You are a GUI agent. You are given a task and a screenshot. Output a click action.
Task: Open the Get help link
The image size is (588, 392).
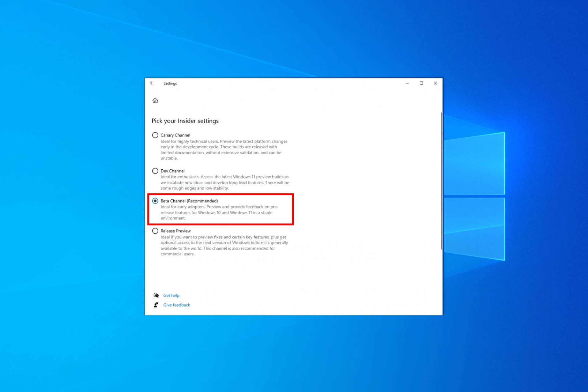click(171, 296)
